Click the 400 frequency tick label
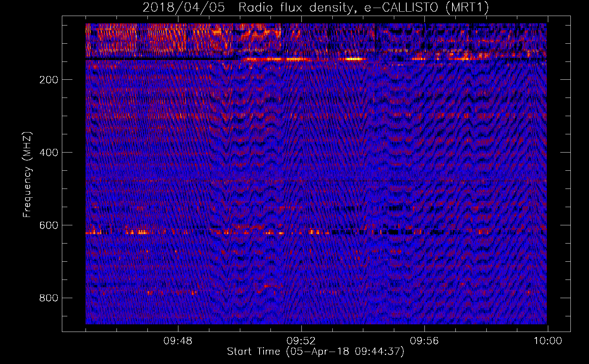589x364 pixels. (49, 153)
